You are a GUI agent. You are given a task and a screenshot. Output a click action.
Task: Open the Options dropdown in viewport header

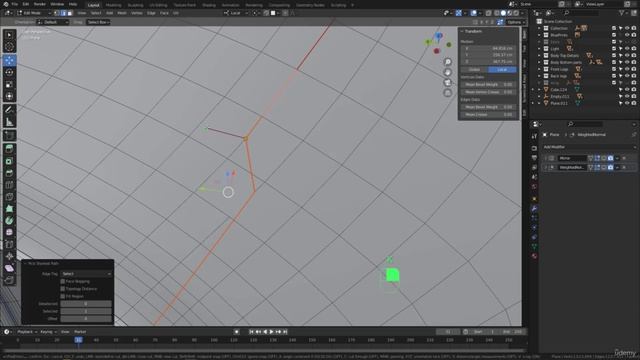(516, 22)
